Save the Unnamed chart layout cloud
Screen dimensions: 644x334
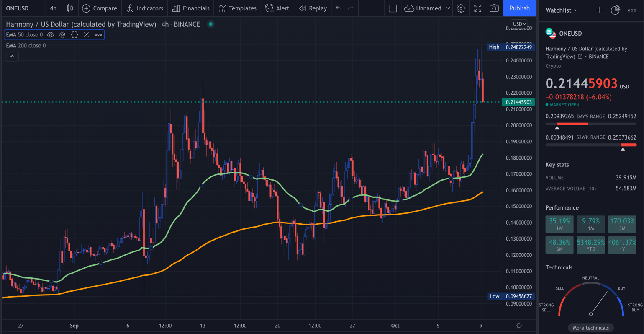click(x=409, y=8)
